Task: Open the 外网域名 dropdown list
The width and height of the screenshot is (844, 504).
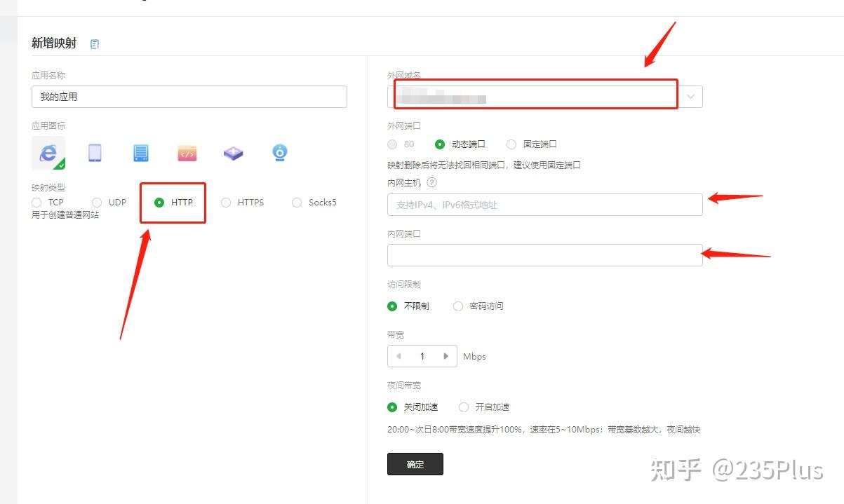Action: 690,96
